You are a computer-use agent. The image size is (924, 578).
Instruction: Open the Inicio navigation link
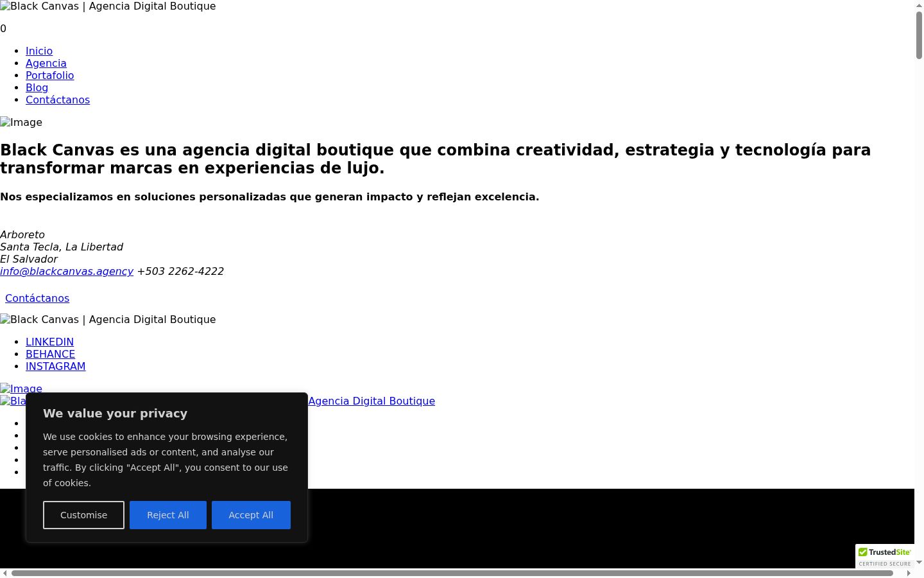39,51
